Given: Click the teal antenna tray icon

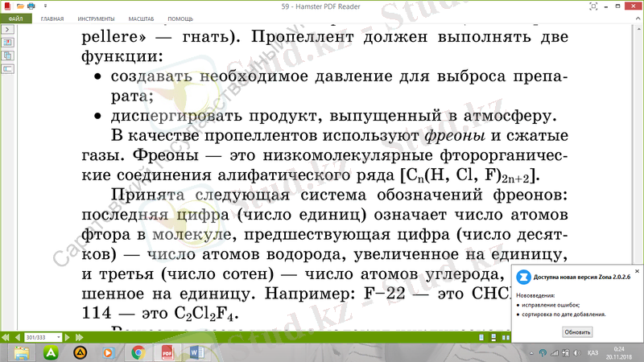Looking at the screenshot, I should [x=543, y=353].
